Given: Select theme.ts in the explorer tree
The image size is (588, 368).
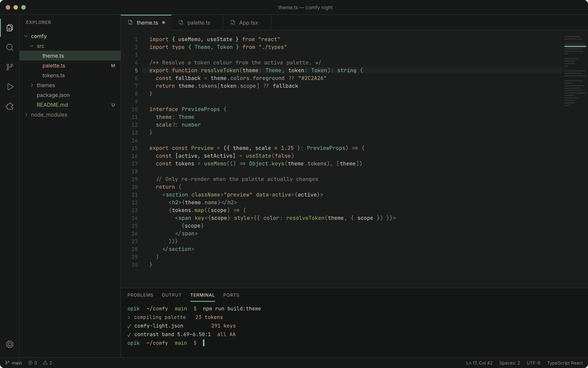Looking at the screenshot, I should (x=70, y=56).
